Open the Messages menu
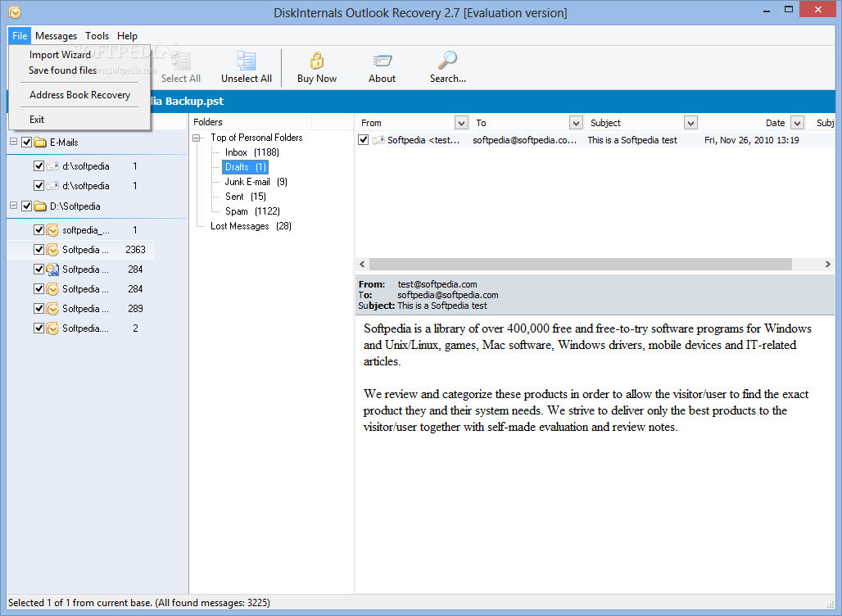Screen dimensions: 842x616 coord(56,36)
